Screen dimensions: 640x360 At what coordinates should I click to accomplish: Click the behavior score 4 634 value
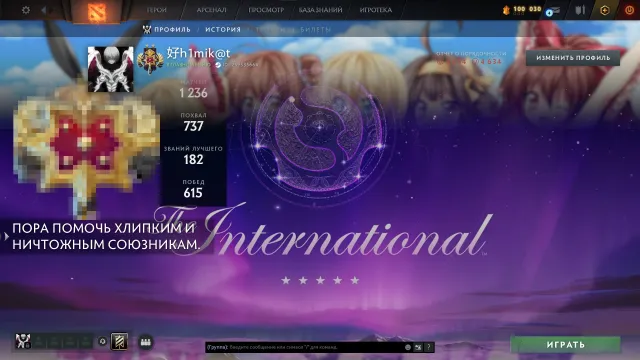coord(488,62)
